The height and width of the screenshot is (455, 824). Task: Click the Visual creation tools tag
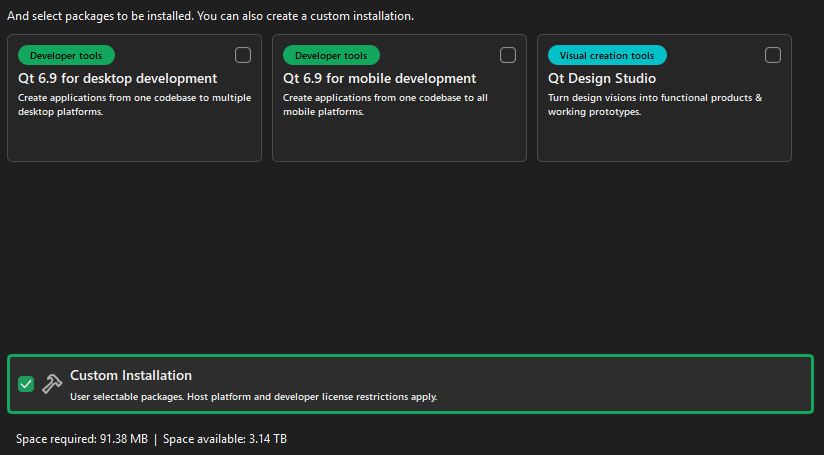coord(607,55)
